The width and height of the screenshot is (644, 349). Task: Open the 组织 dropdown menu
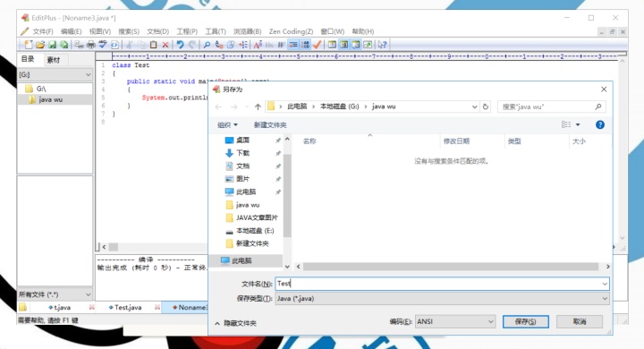(x=227, y=124)
